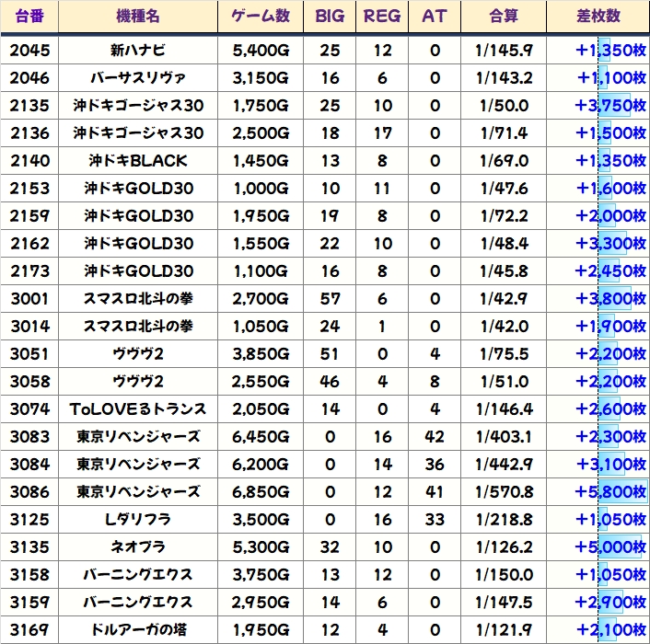Open the 新ハナビ machine name
The image size is (650, 644).
138,50
